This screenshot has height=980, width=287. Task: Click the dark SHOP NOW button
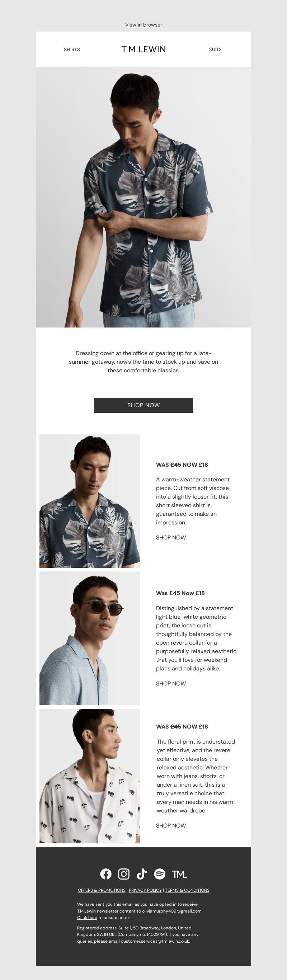143,405
